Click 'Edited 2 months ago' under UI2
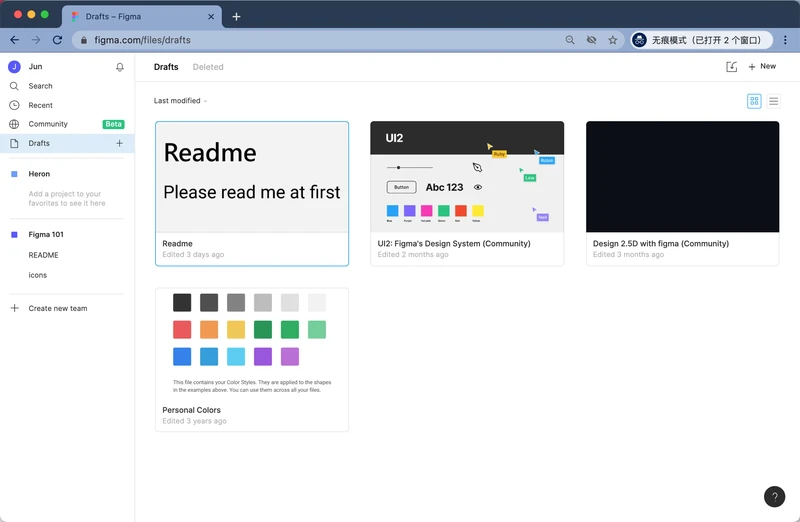Viewport: 800px width, 522px height. pos(413,255)
